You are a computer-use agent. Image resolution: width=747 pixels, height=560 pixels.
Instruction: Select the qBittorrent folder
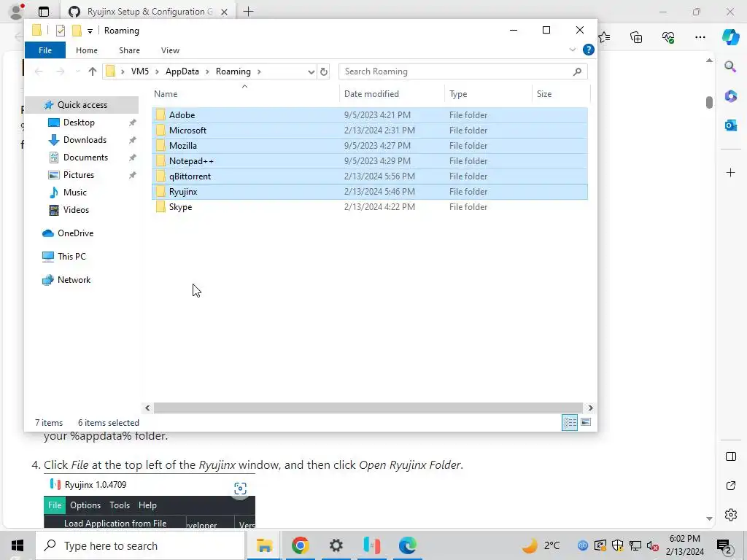click(x=370, y=176)
